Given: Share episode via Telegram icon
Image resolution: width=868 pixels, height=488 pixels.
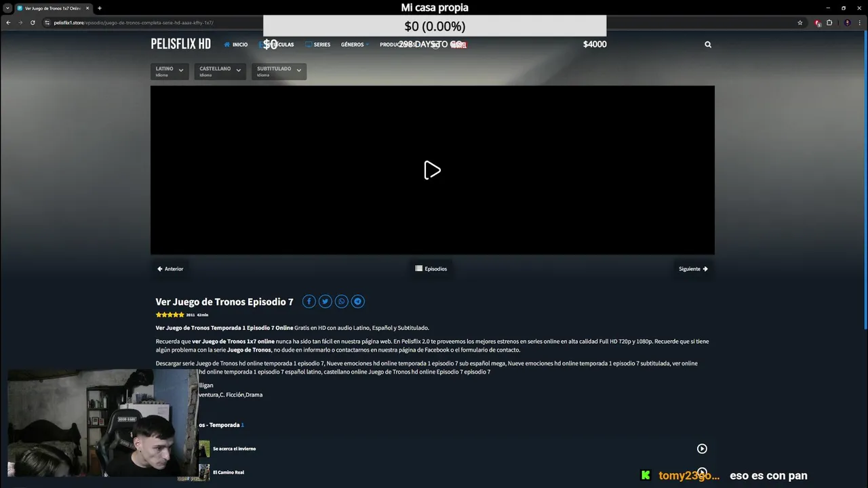Looking at the screenshot, I should click(358, 302).
